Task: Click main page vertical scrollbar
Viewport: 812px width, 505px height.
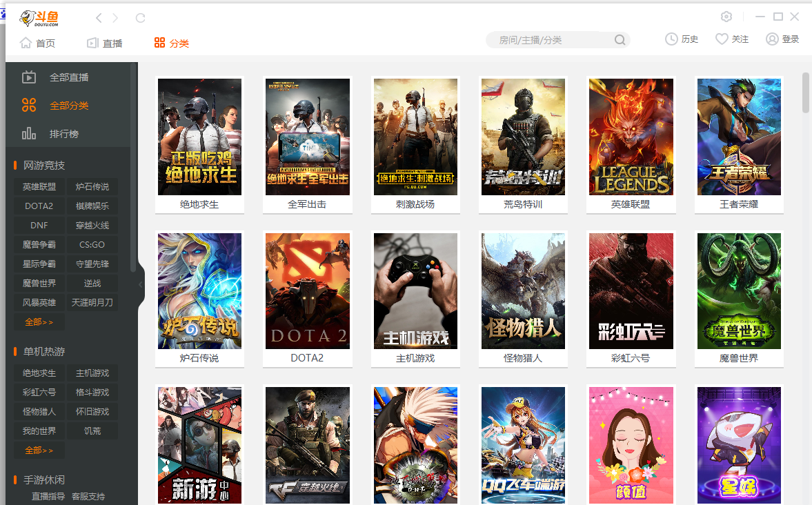Action: point(805,92)
